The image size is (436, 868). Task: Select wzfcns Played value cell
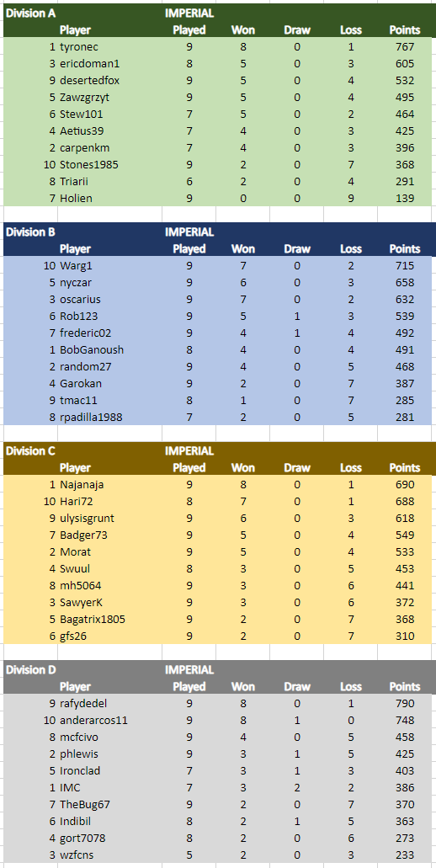pyautogui.click(x=189, y=855)
